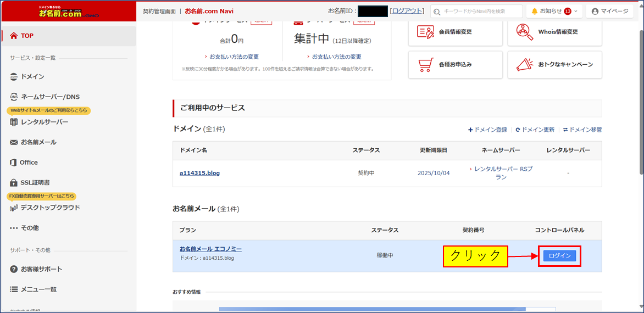Click the question mark support icon

(x=14, y=269)
